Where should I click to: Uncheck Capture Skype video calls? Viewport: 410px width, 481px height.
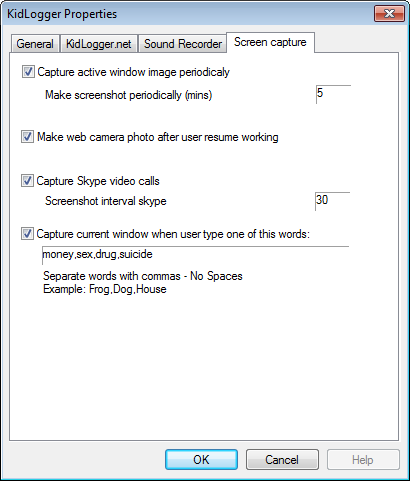pyautogui.click(x=27, y=181)
